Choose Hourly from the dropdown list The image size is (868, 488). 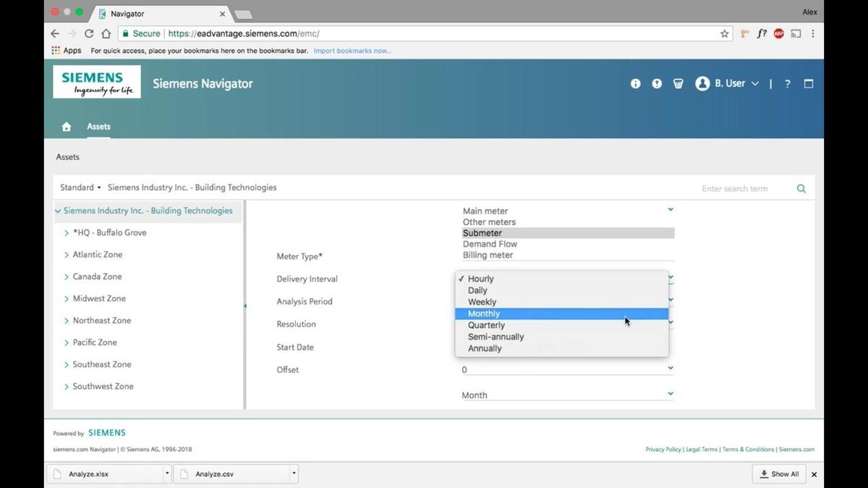(x=561, y=279)
